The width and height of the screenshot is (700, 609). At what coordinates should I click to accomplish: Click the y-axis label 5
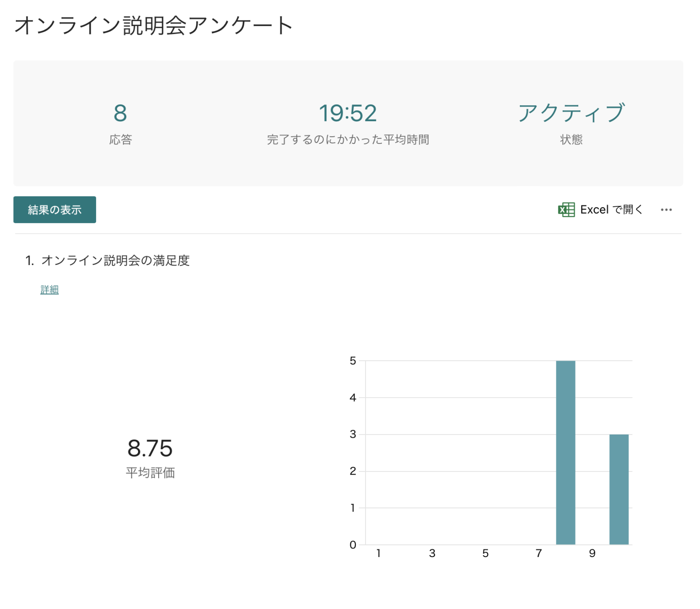pos(353,361)
